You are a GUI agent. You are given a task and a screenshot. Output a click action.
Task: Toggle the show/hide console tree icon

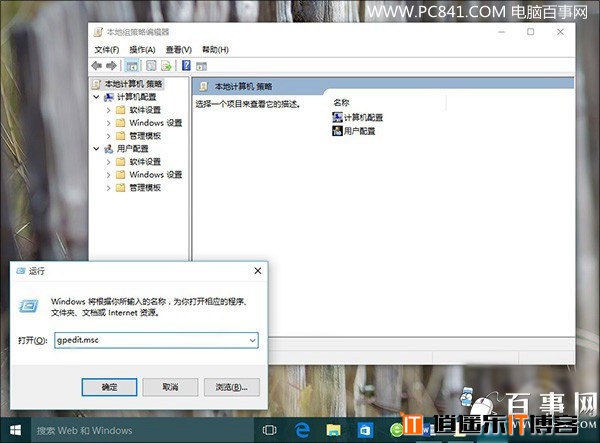132,66
